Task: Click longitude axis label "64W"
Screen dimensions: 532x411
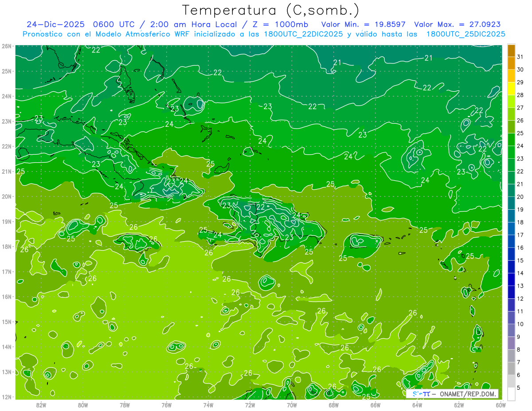Action: [x=417, y=405]
